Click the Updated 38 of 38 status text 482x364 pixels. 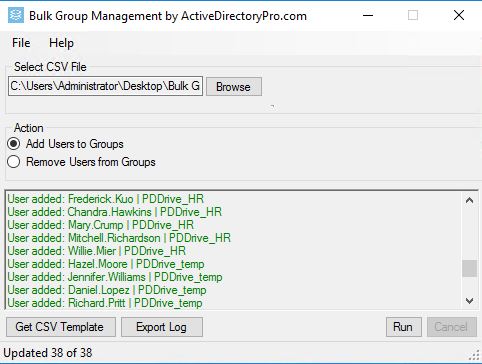click(48, 353)
